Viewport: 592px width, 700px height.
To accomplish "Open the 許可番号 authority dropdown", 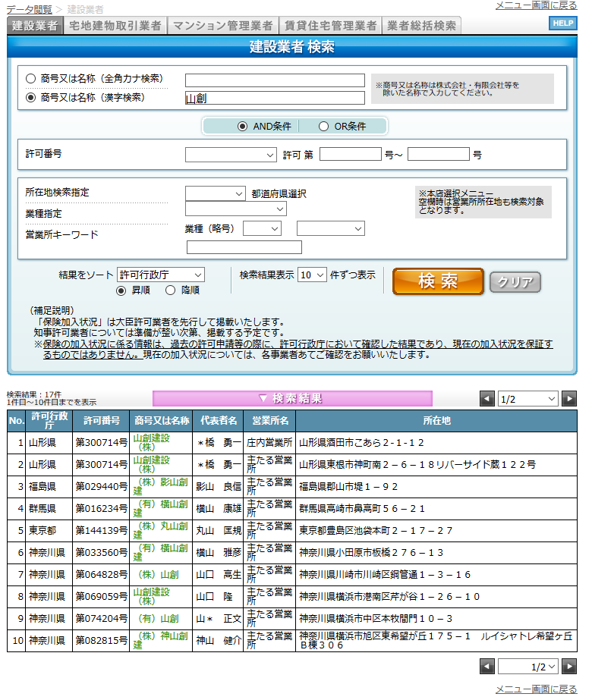I will click(231, 155).
